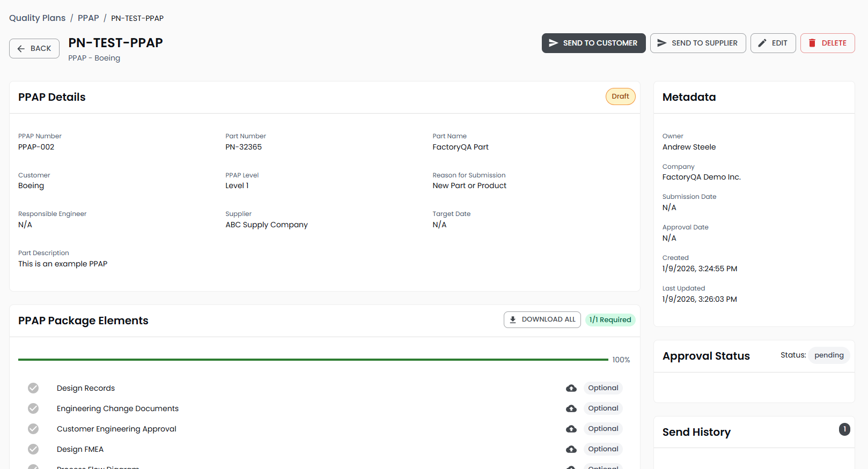Click checkmark icon beside Engineering Change Documents

(33, 408)
